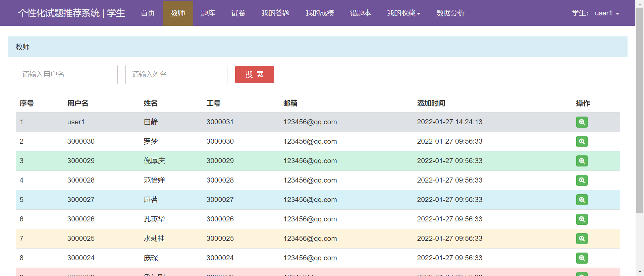
Task: Open 我的成绩 page
Action: point(320,13)
